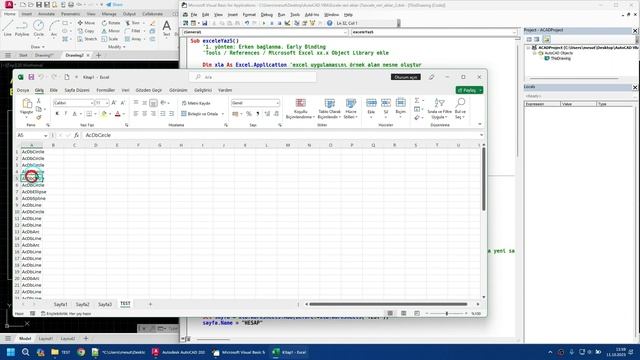Switch to the Geliştirici ribbon tab
640x360 pixels.
[203, 90]
